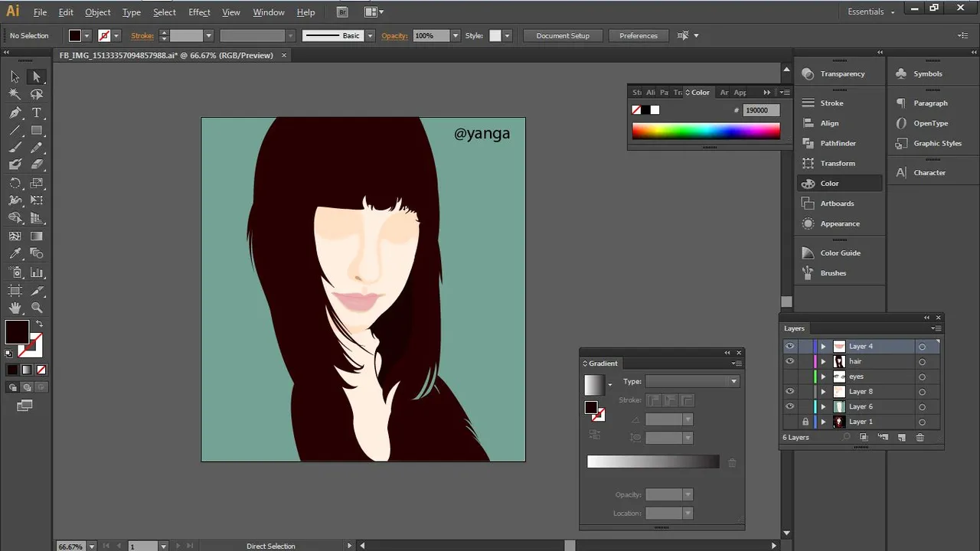Click the target circle for the hair layer
The image size is (980, 551).
tap(922, 362)
